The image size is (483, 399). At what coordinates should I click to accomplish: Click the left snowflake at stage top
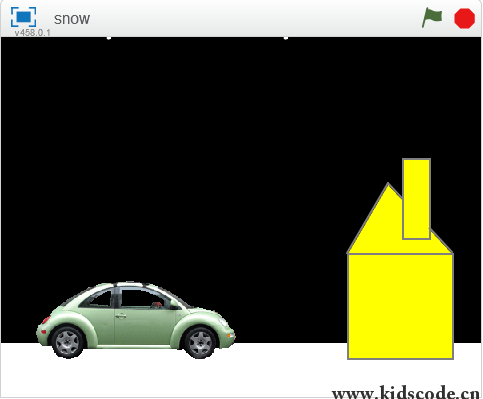(109, 38)
